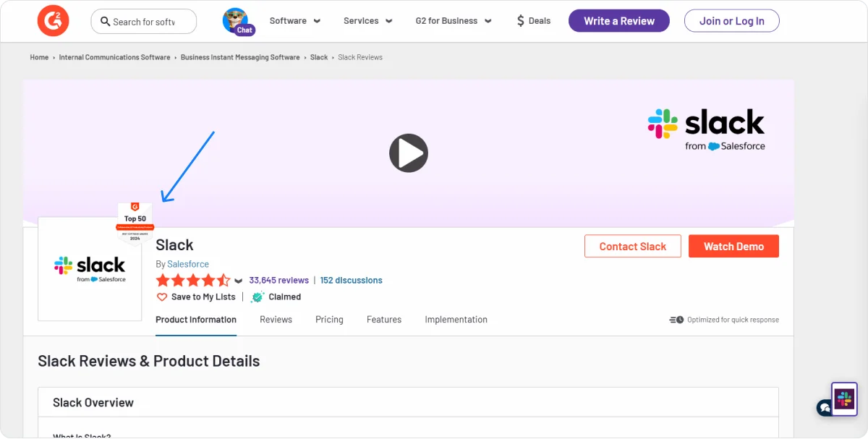Open the Deals page

(533, 21)
